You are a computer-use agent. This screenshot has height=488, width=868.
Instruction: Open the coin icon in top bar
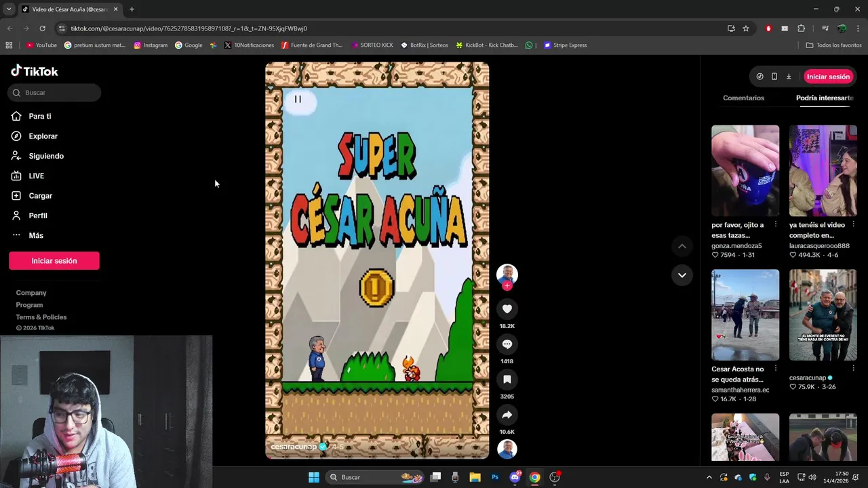pos(759,77)
